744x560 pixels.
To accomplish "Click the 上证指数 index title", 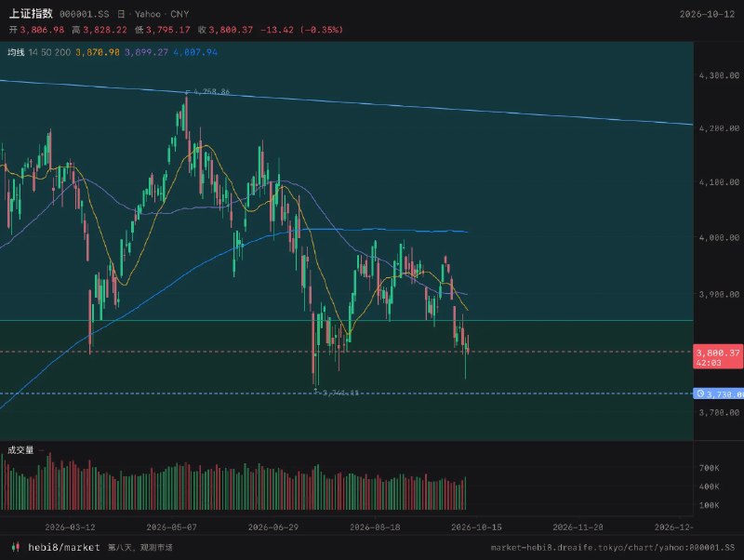I will [31, 14].
